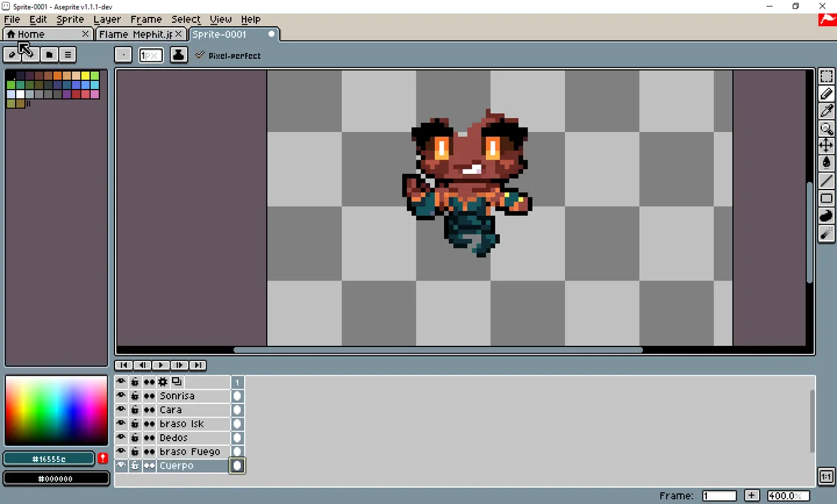Click red warning add-color-to-palette icon
The image size is (837, 504).
(x=103, y=458)
